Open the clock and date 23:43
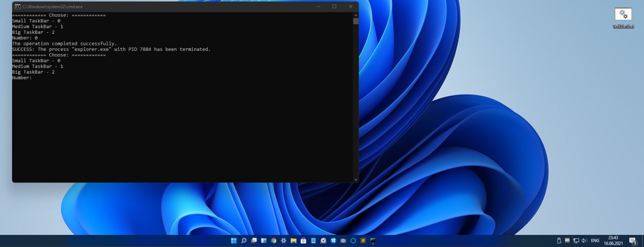This screenshot has height=247, width=644. (613, 240)
